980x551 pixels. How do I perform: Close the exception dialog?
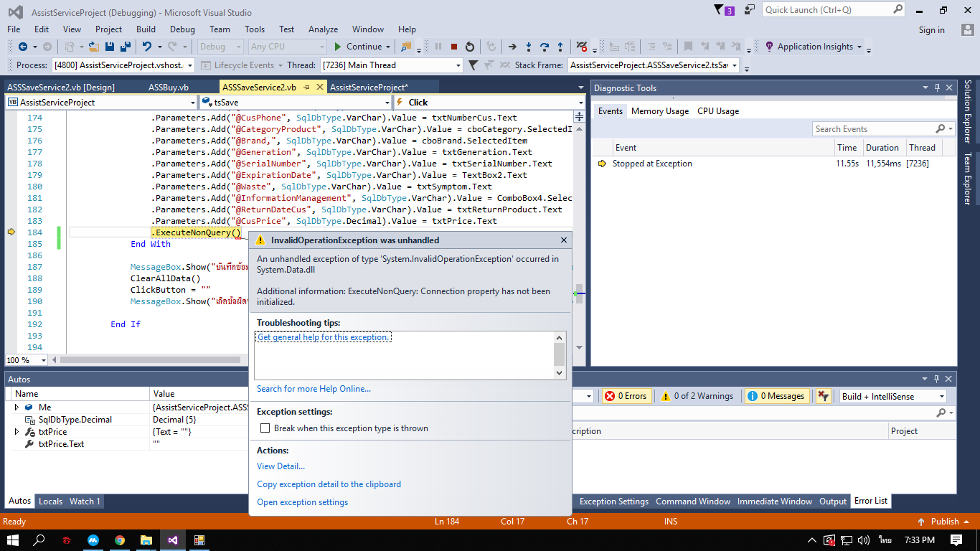[x=563, y=240]
